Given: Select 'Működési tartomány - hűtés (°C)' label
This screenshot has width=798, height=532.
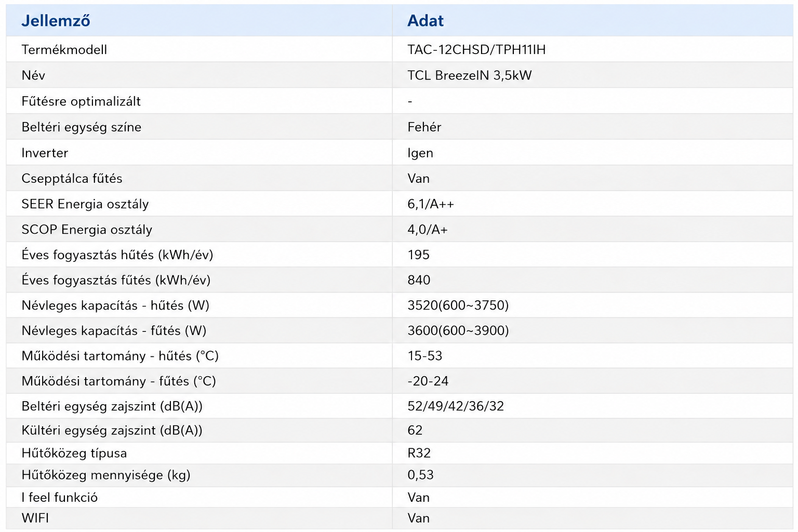Looking at the screenshot, I should 120,356.
